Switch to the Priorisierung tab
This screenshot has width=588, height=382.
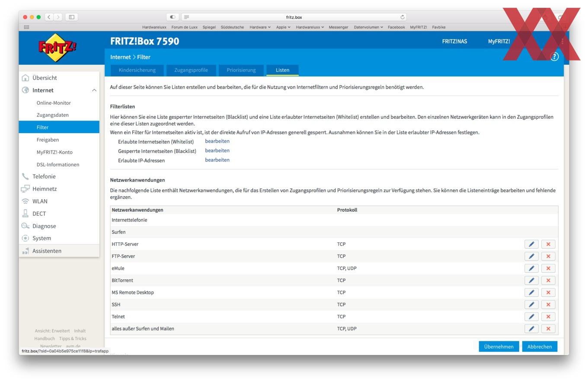(x=241, y=70)
